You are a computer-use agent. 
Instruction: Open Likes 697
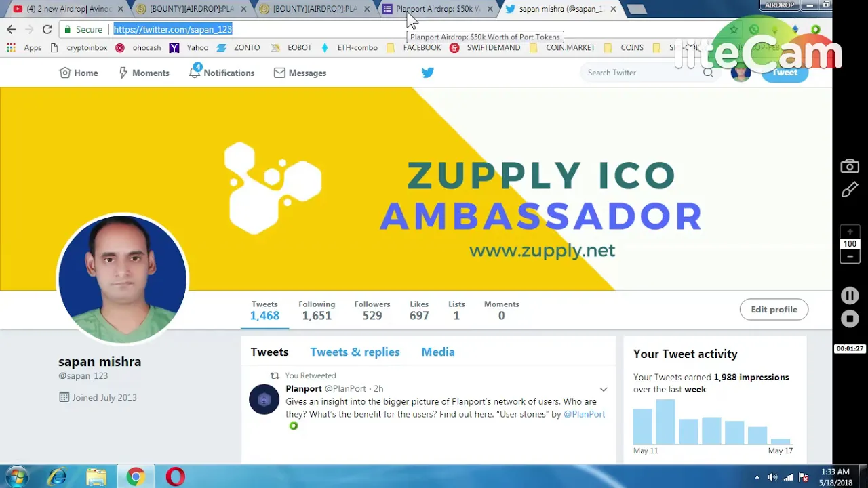point(419,310)
